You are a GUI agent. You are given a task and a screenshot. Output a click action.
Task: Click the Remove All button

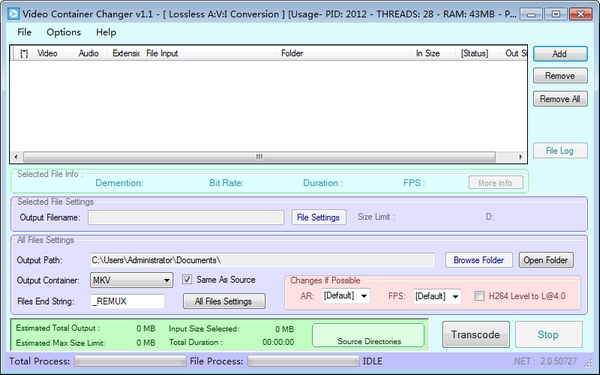tap(560, 99)
